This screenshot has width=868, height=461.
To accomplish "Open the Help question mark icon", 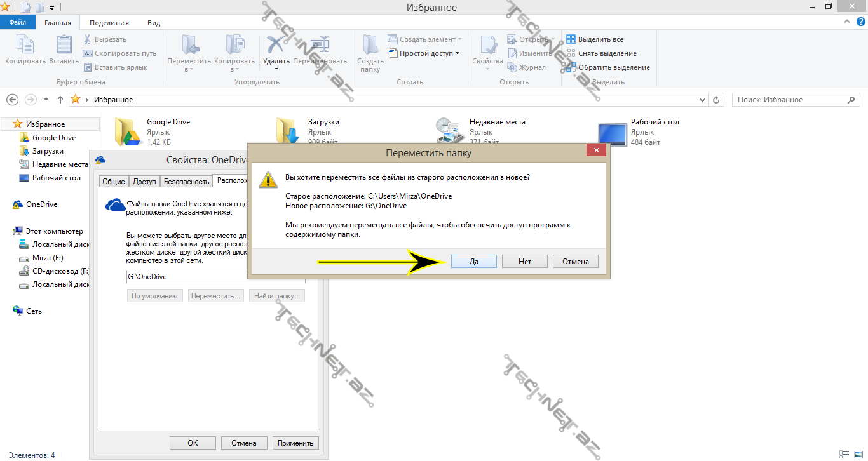I will pos(860,21).
